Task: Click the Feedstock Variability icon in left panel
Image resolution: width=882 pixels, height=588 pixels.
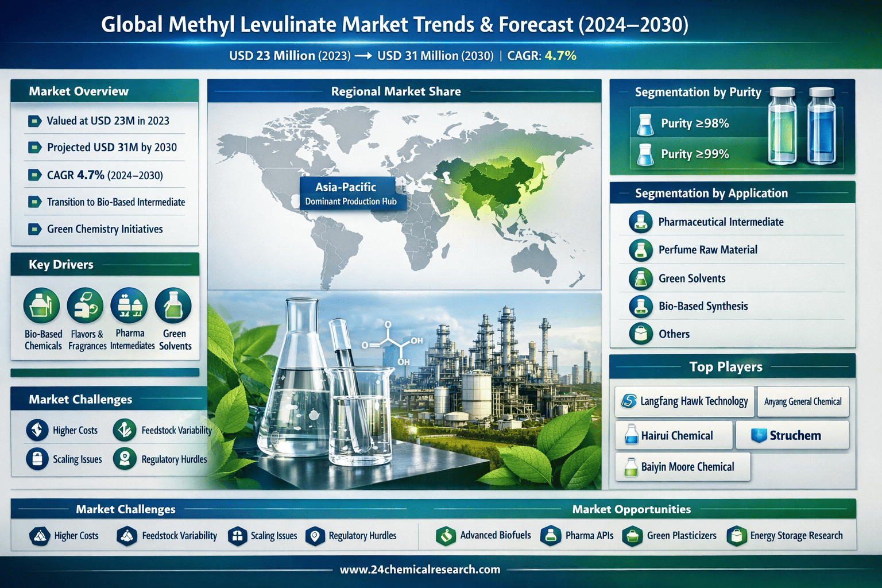Action: pos(124,430)
